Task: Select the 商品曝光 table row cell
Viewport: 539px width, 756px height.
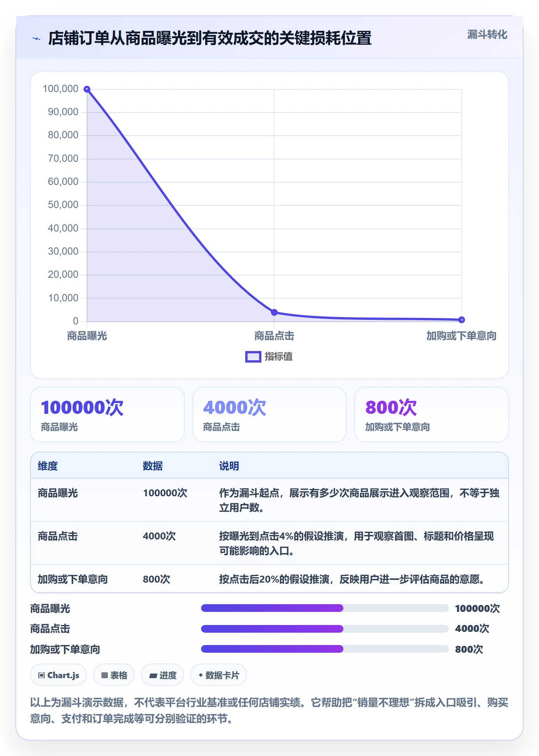Action: pos(58,493)
